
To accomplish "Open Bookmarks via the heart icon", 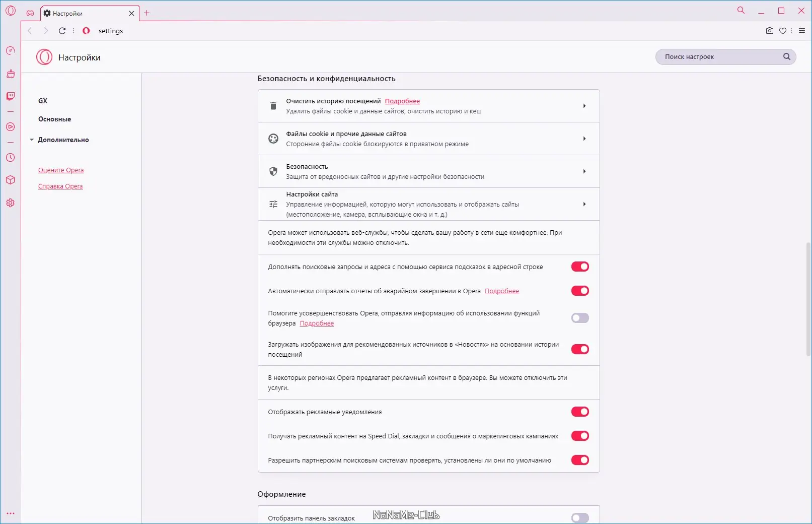I will pyautogui.click(x=783, y=31).
